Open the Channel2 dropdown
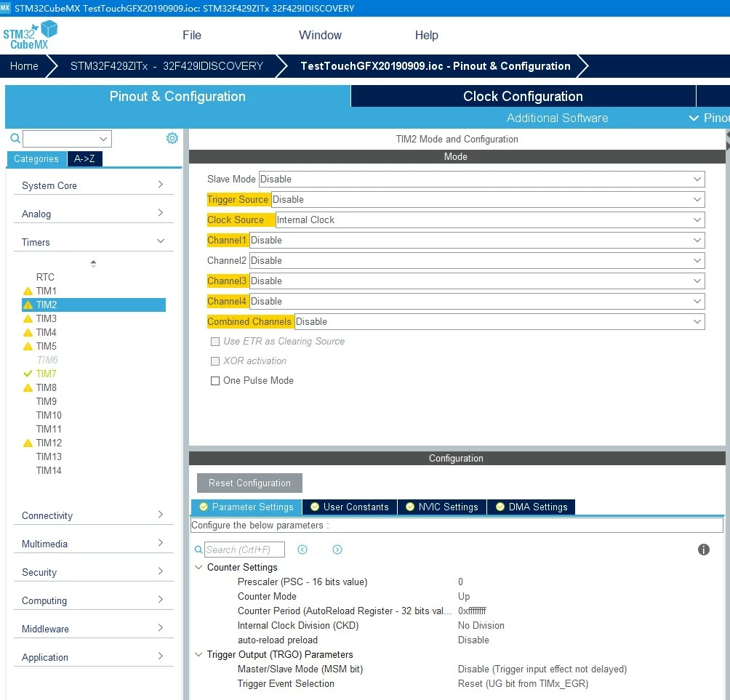Viewport: 730px width, 700px height. tap(477, 261)
